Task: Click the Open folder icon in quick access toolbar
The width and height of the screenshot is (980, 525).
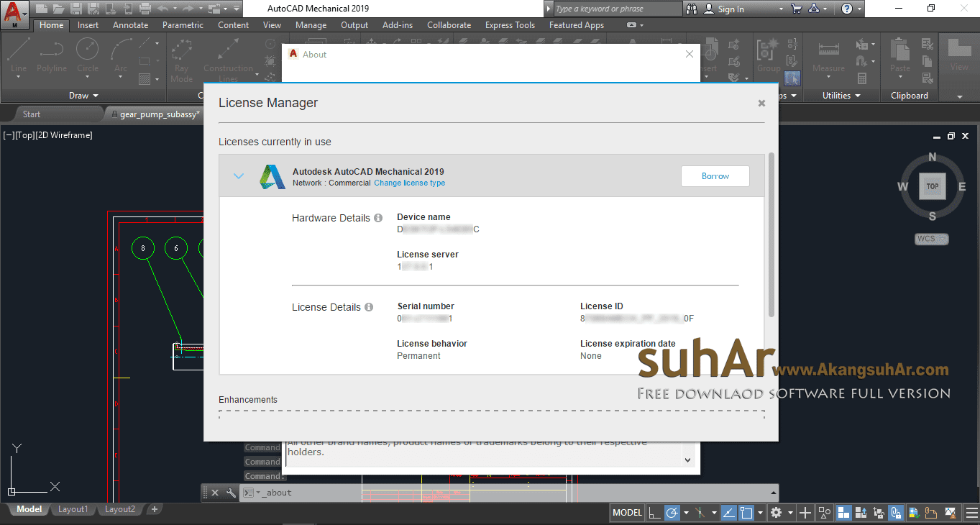Action: tap(58, 9)
